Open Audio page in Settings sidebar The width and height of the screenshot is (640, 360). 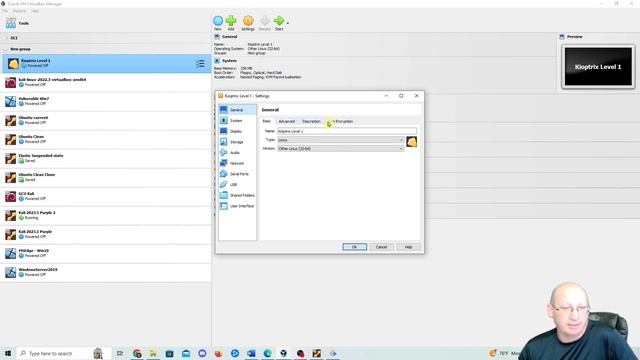[237, 152]
